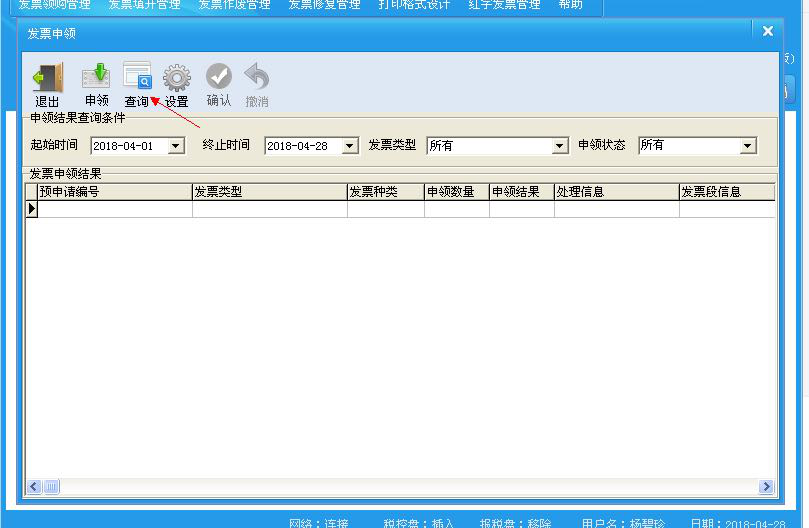This screenshot has height=528, width=809.
Task: Select the first empty row's 预申请编号 cell
Action: point(114,209)
